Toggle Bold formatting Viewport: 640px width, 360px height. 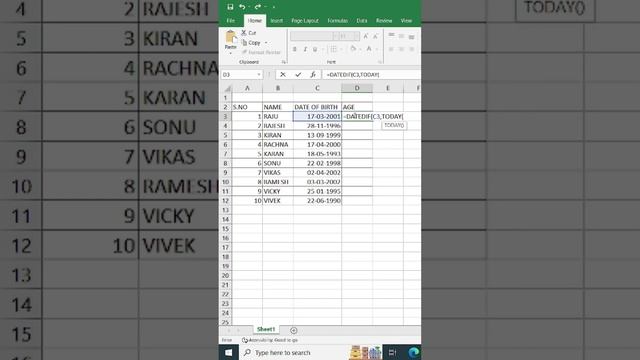(x=294, y=49)
